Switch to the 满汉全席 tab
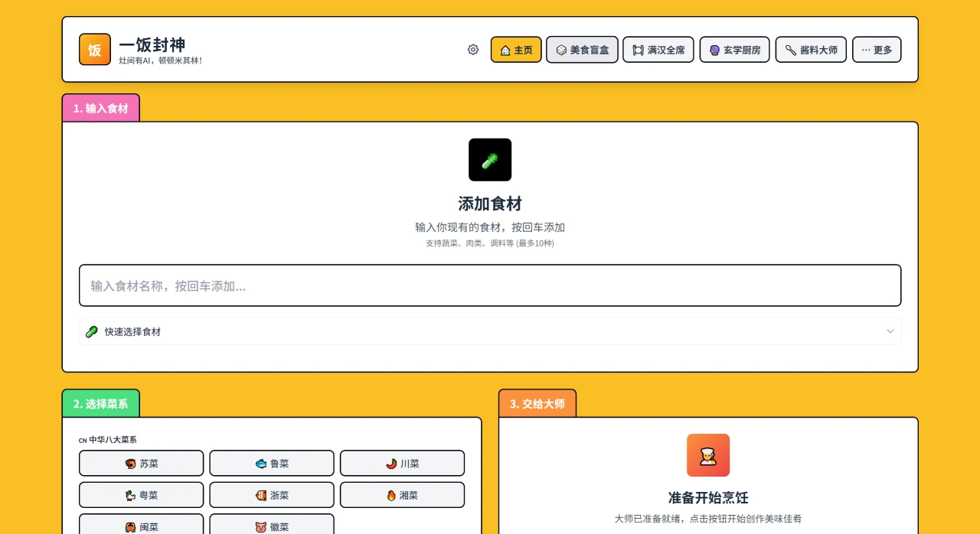980x534 pixels. point(658,50)
